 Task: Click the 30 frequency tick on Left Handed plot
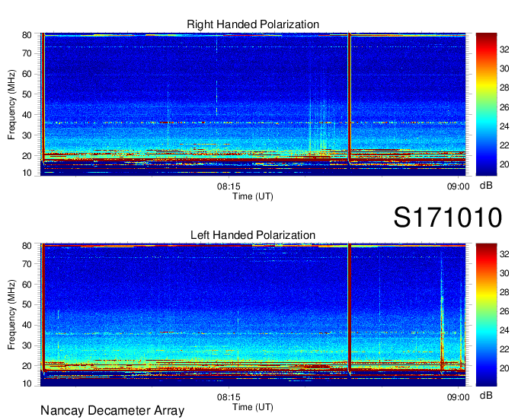pyautogui.click(x=27, y=345)
